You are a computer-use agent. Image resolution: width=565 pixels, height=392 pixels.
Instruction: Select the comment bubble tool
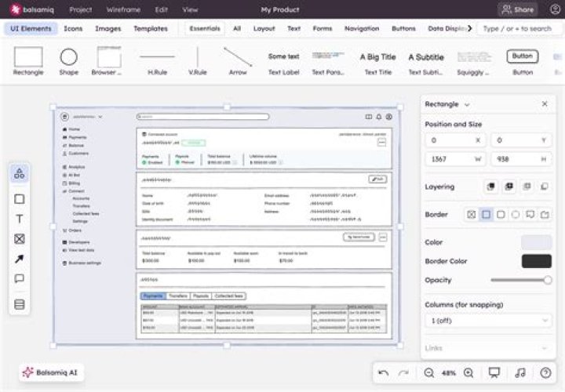click(x=20, y=278)
